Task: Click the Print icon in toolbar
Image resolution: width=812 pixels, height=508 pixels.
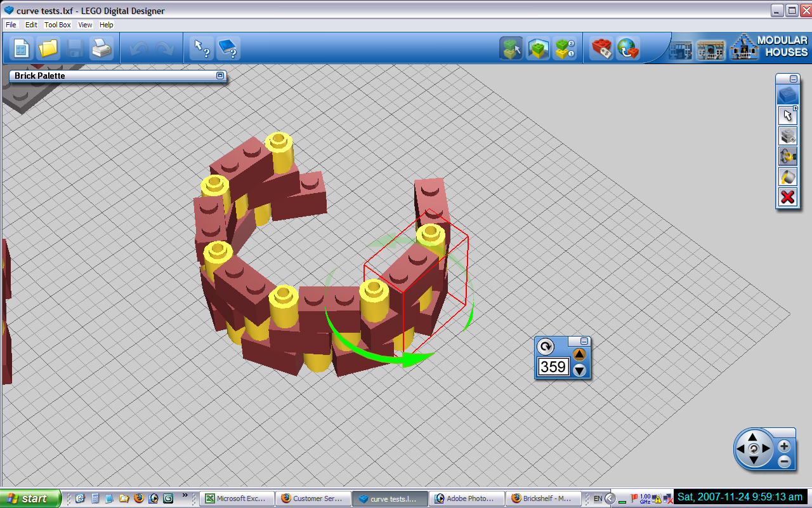Action: pos(101,48)
